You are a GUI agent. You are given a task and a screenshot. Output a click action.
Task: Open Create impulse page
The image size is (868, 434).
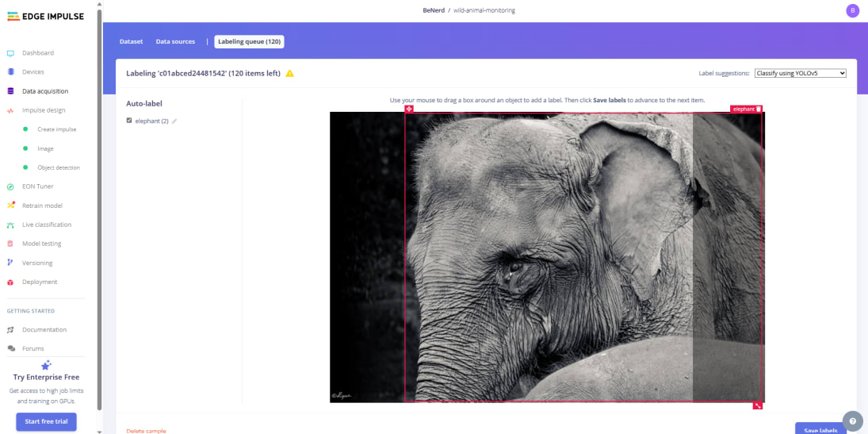click(57, 129)
